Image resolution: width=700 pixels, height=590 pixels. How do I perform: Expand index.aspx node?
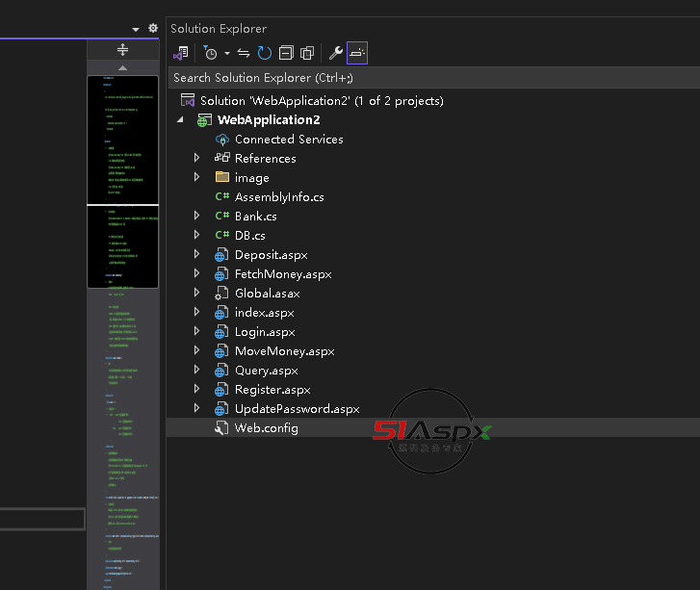pos(196,312)
